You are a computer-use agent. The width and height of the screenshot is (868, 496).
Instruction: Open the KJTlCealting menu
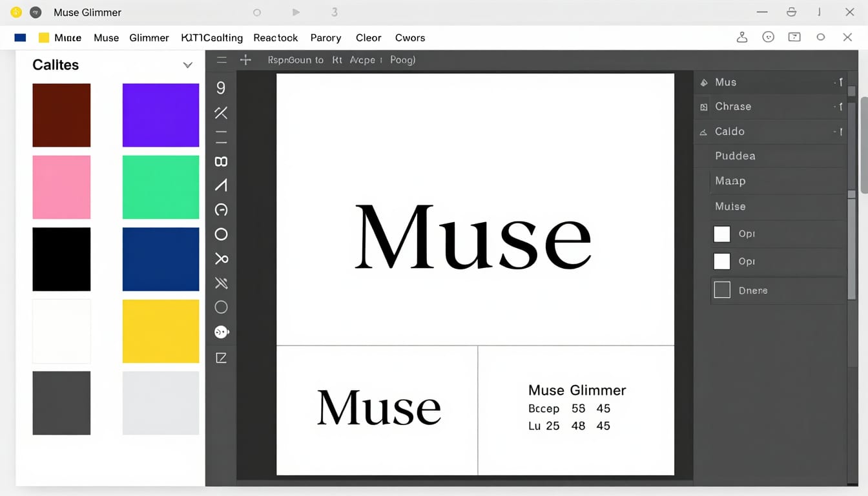212,38
